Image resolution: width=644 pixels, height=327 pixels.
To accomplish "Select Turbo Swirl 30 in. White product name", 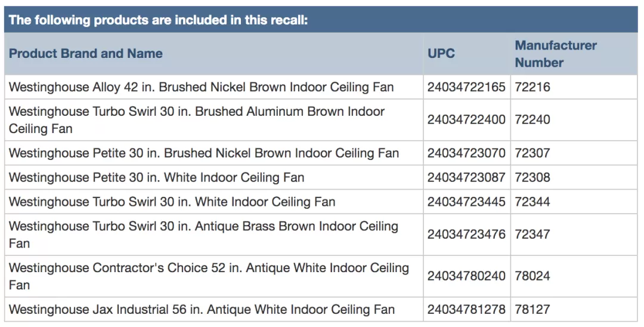I will [172, 202].
